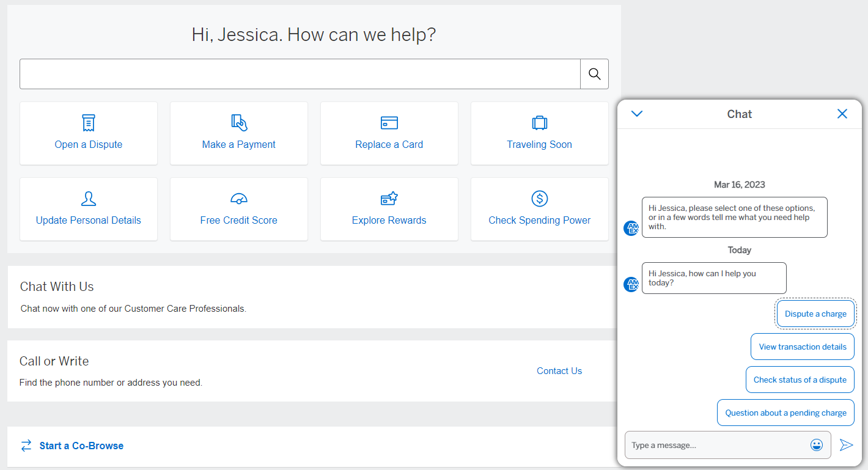The height and width of the screenshot is (470, 868).
Task: Click the Check Spending Power label
Action: pos(540,221)
